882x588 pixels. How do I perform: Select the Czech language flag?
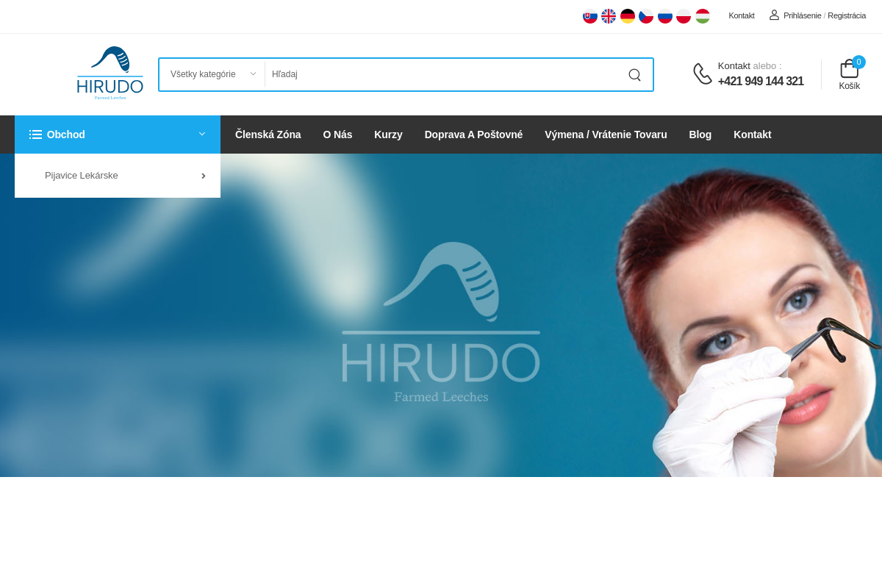(646, 15)
